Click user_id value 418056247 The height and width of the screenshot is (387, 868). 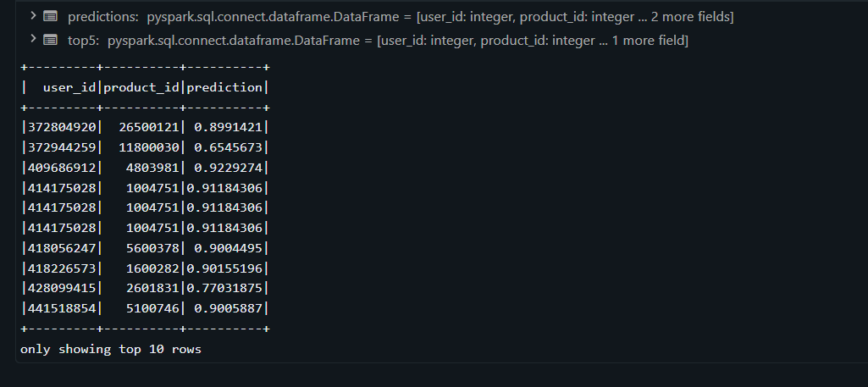point(62,248)
